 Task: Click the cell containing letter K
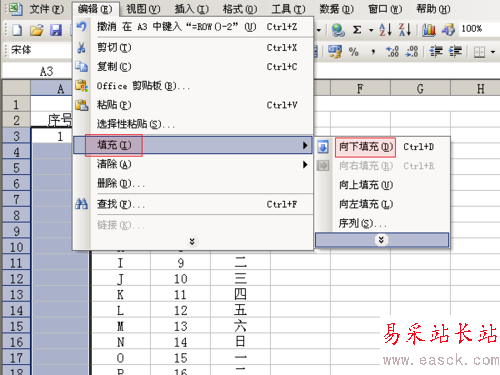tap(120, 295)
